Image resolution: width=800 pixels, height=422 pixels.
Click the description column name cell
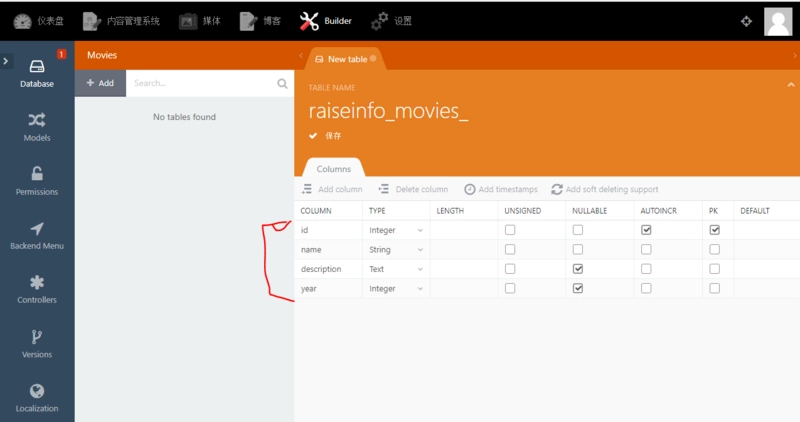point(329,269)
